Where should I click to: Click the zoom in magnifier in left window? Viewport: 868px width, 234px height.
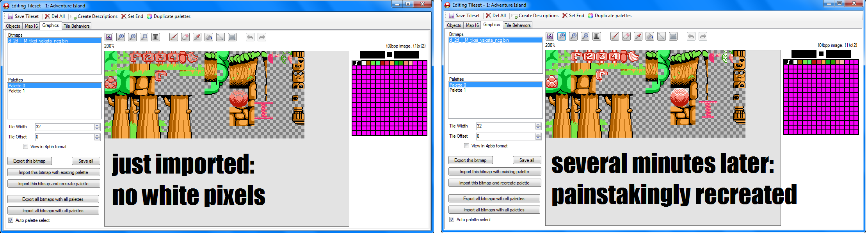(121, 37)
